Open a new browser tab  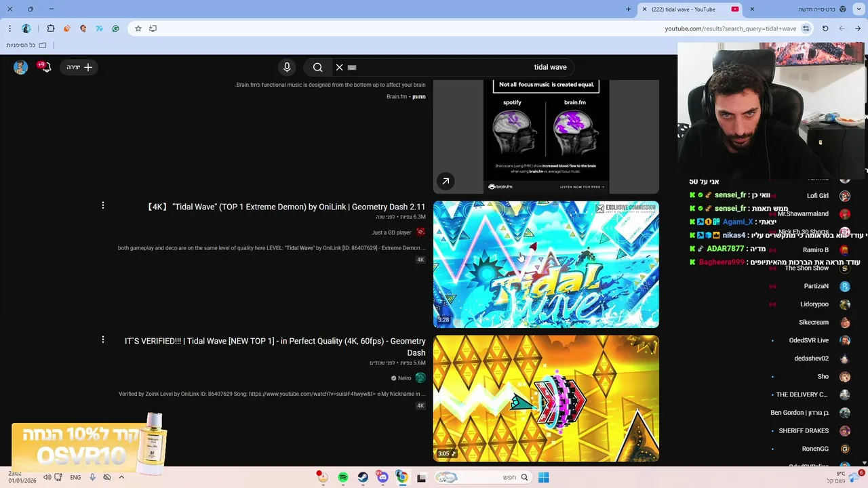pos(628,9)
